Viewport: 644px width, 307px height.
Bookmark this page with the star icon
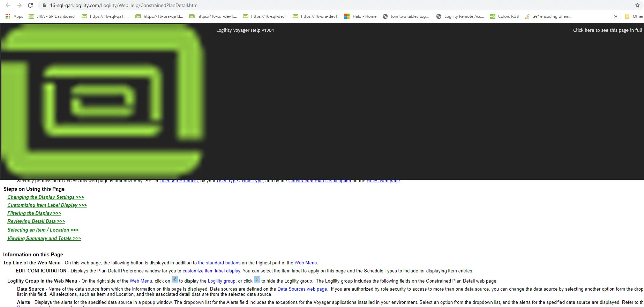click(637, 5)
